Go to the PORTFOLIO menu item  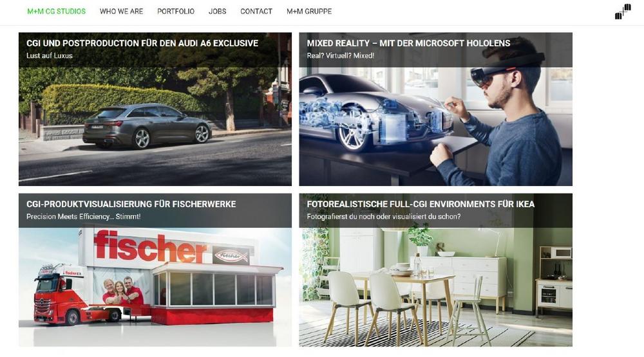(x=176, y=12)
